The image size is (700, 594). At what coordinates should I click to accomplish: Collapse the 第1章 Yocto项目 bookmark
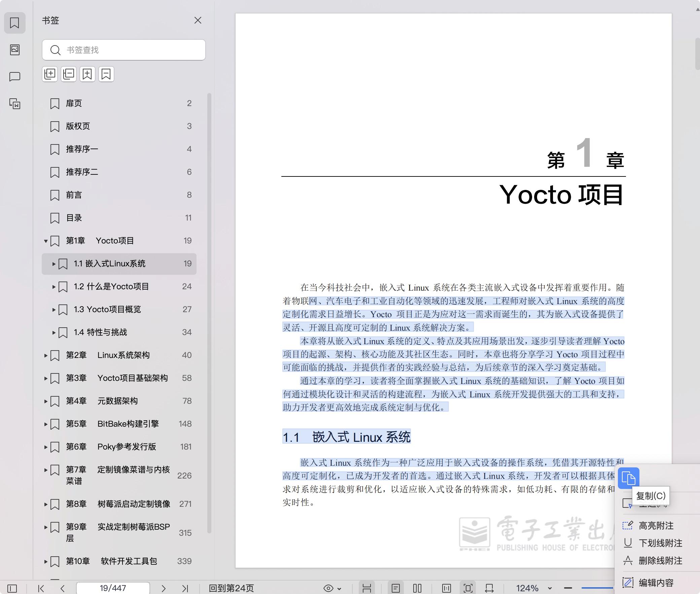click(x=46, y=241)
